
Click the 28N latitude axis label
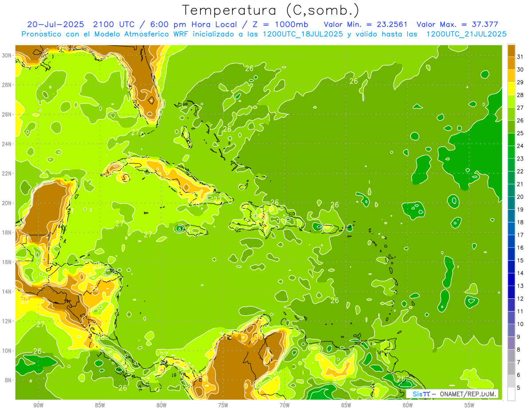click(7, 85)
